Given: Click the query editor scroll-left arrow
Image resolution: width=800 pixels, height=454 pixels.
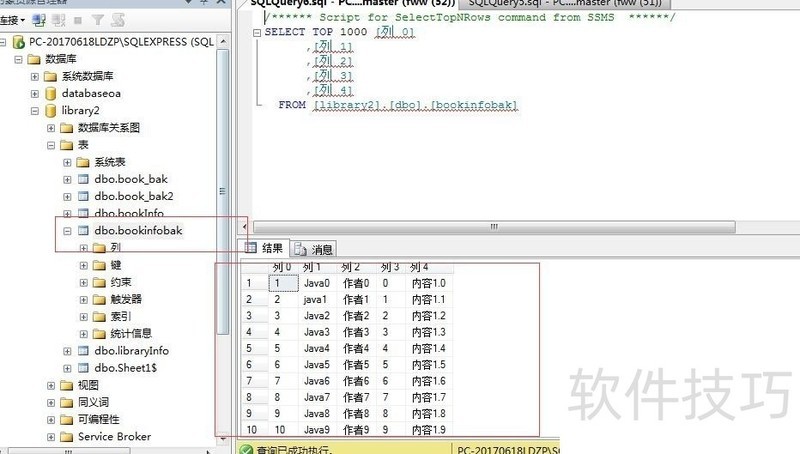Looking at the screenshot, I should point(244,226).
